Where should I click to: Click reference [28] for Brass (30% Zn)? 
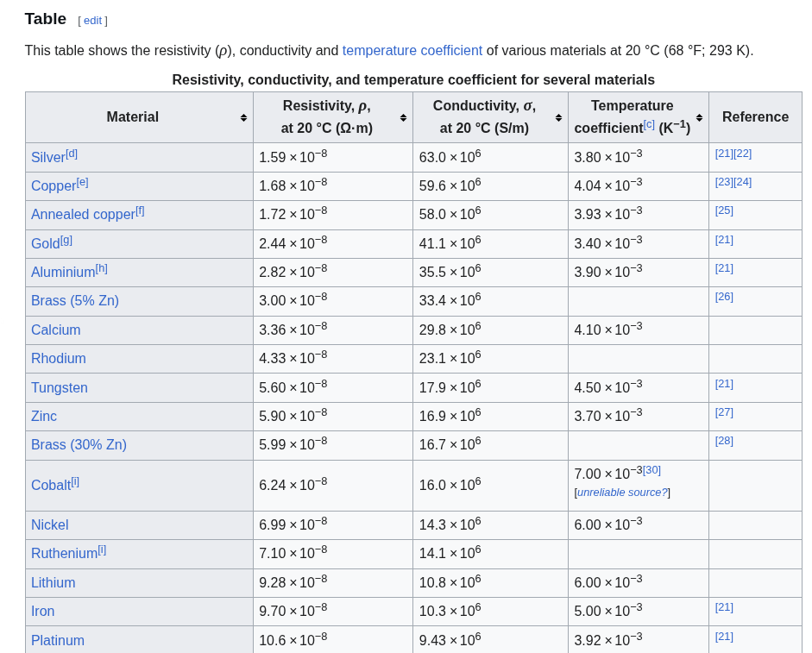pos(724,441)
